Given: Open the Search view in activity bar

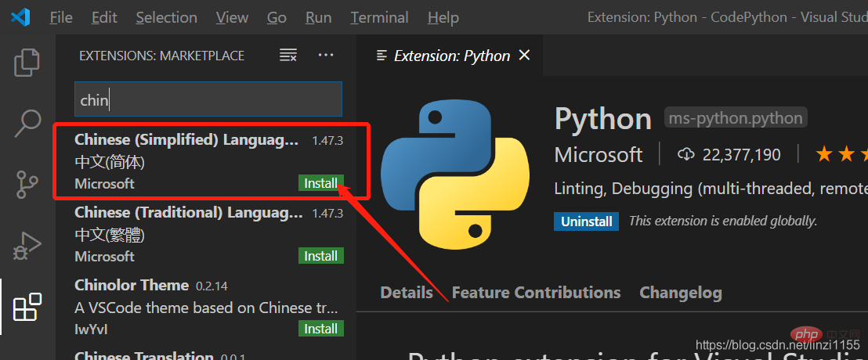Looking at the screenshot, I should [x=27, y=123].
